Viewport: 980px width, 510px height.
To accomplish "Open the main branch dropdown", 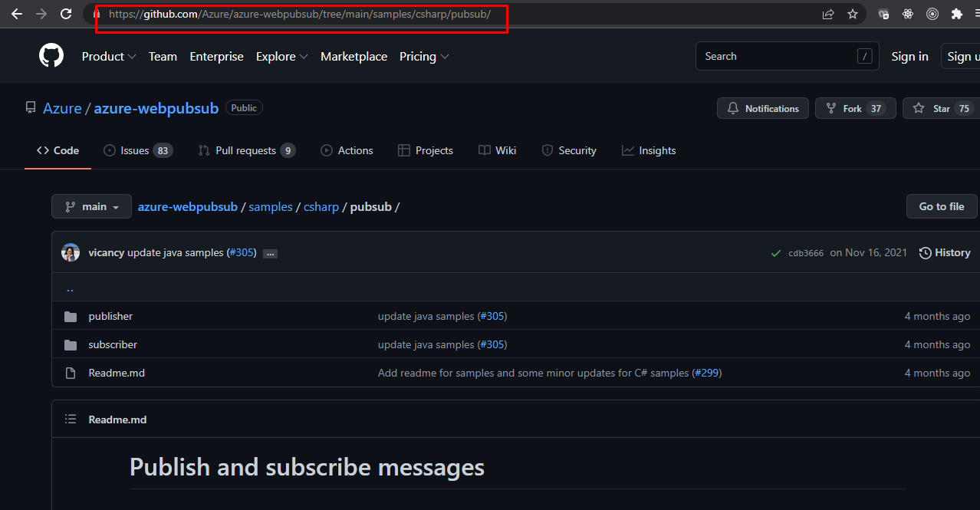I will coord(92,207).
